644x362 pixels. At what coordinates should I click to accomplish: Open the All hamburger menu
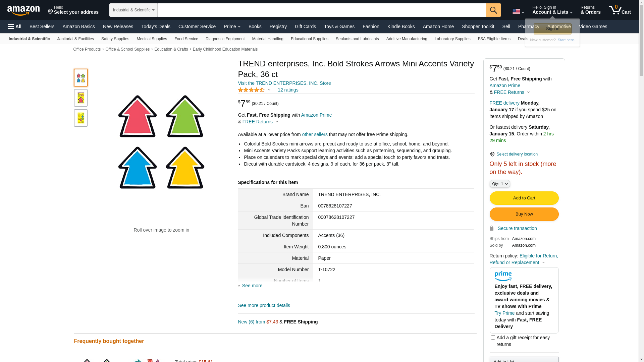tap(15, 26)
